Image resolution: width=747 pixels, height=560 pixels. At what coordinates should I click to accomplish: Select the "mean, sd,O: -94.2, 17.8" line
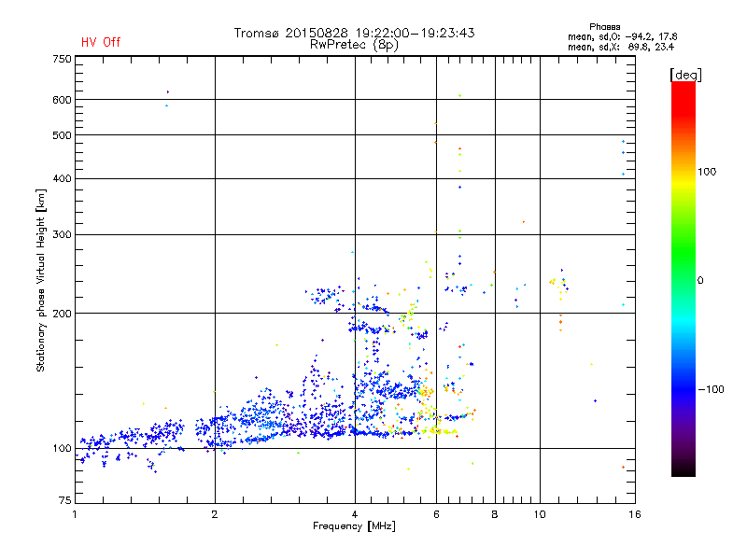[622, 36]
